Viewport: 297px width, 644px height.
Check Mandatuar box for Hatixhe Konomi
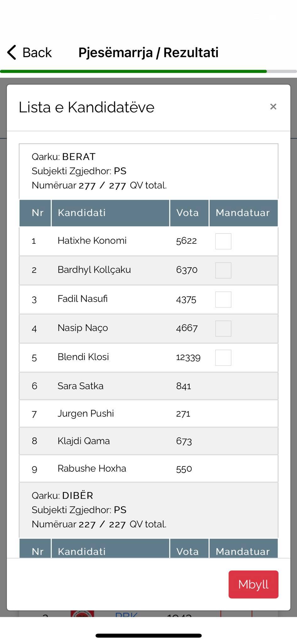(x=223, y=241)
